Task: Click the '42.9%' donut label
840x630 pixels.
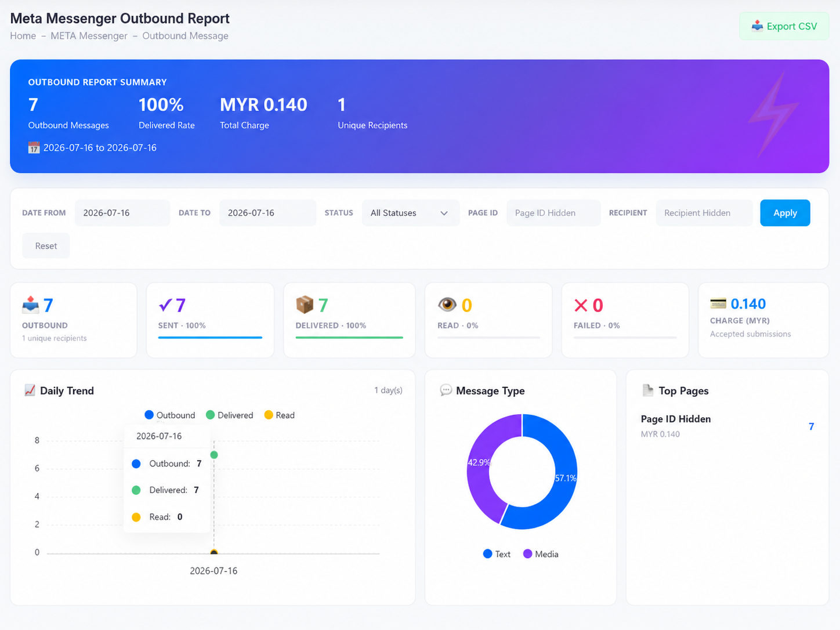Action: coord(479,462)
